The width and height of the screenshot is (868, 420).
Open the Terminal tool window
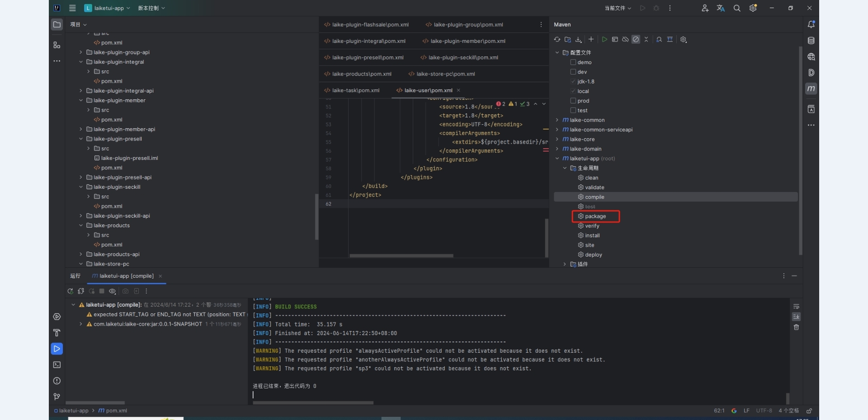[x=57, y=365]
